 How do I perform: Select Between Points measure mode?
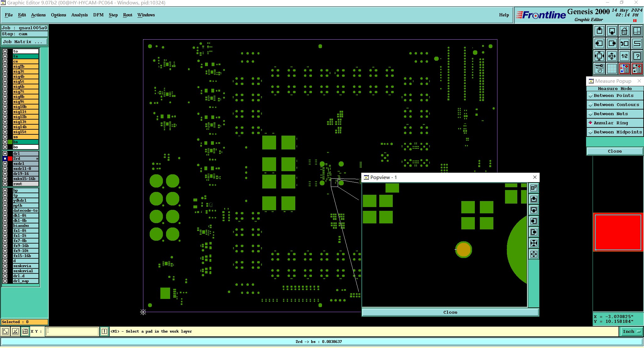click(x=613, y=96)
